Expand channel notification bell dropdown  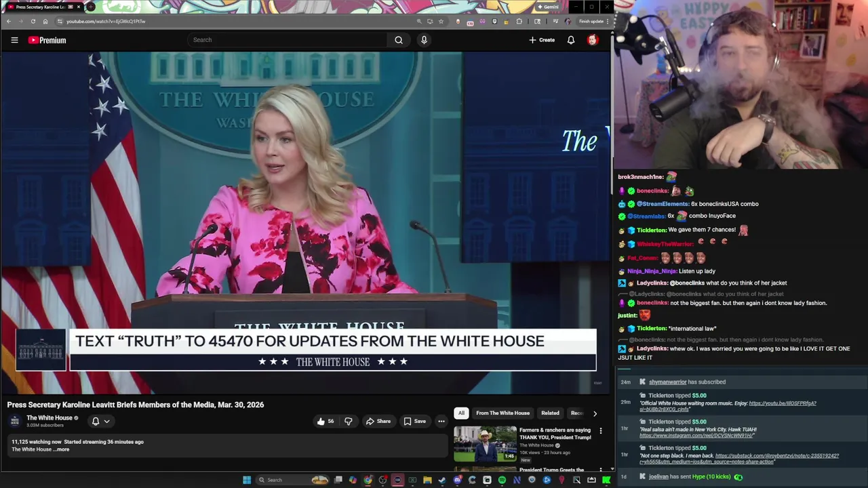pos(100,421)
